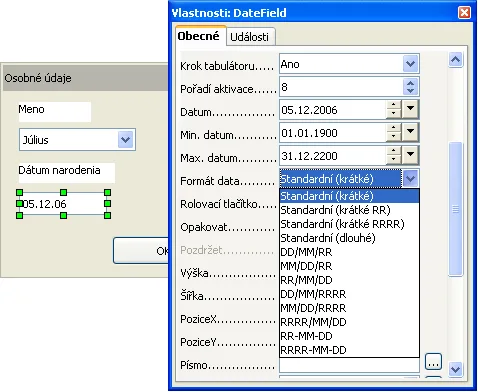The height and width of the screenshot is (392, 478).
Task: Close the Vlastnosti: DateField window
Action: tap(464, 13)
